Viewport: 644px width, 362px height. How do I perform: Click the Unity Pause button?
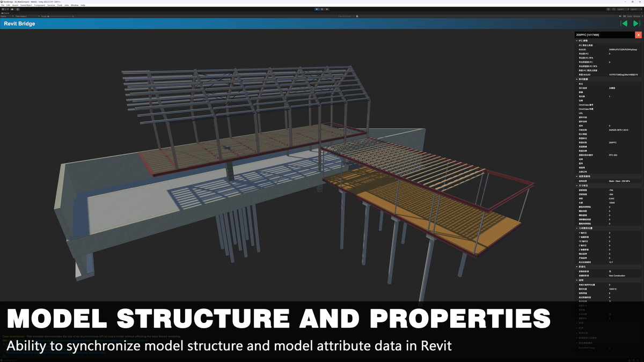[x=322, y=9]
